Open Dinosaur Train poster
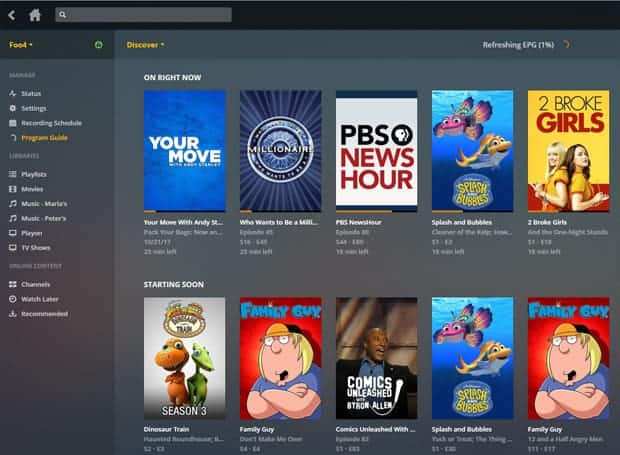 click(185, 358)
